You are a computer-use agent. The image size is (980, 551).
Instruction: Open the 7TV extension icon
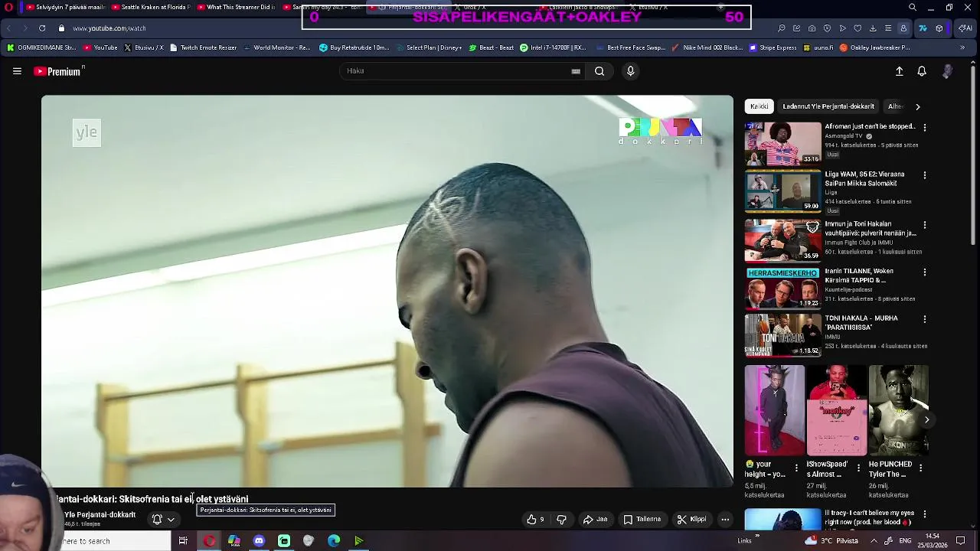[x=923, y=28]
